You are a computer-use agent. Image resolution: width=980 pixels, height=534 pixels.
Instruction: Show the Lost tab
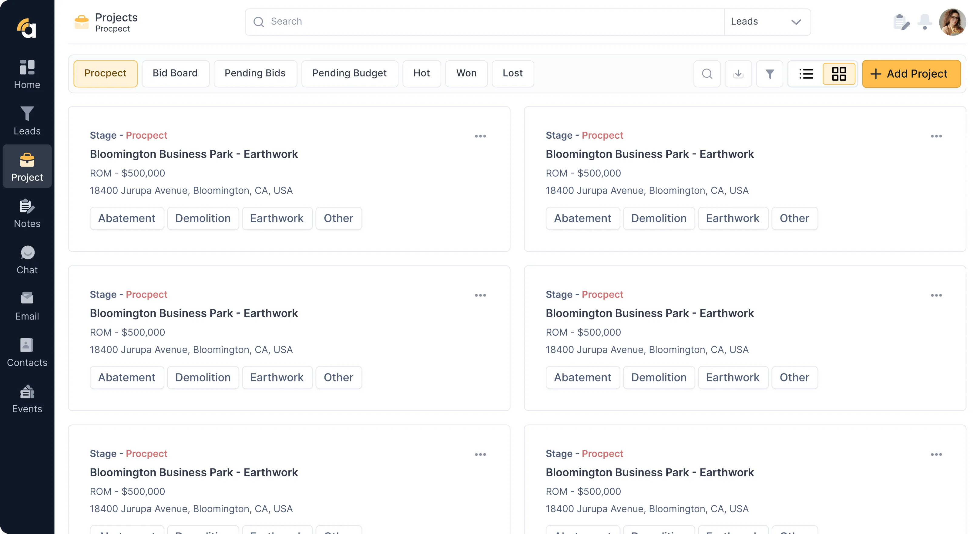tap(513, 73)
